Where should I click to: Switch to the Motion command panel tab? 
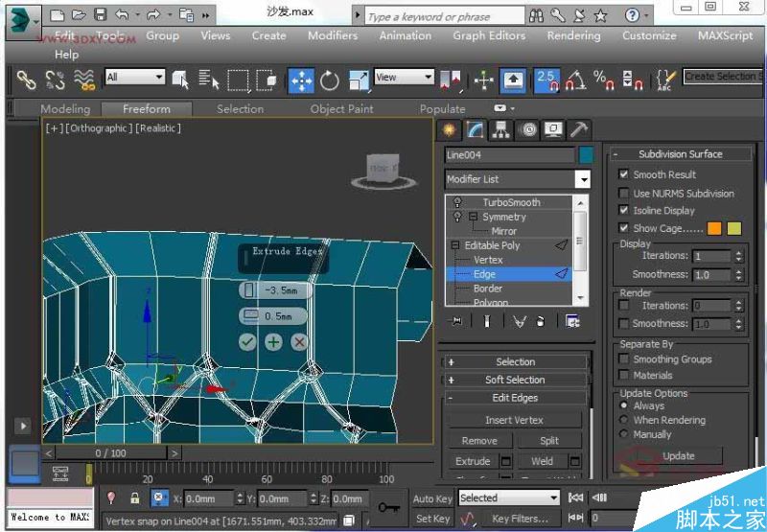click(528, 130)
